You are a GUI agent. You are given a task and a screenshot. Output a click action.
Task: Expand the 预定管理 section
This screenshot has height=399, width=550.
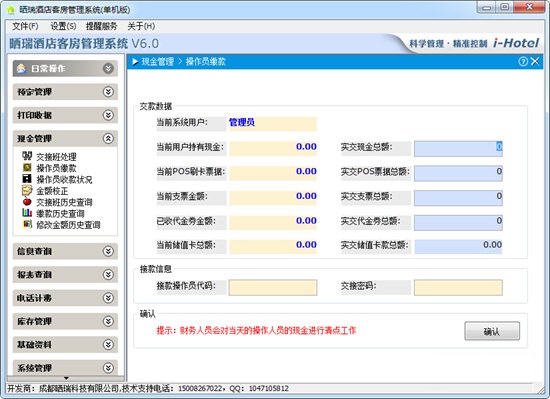click(108, 92)
